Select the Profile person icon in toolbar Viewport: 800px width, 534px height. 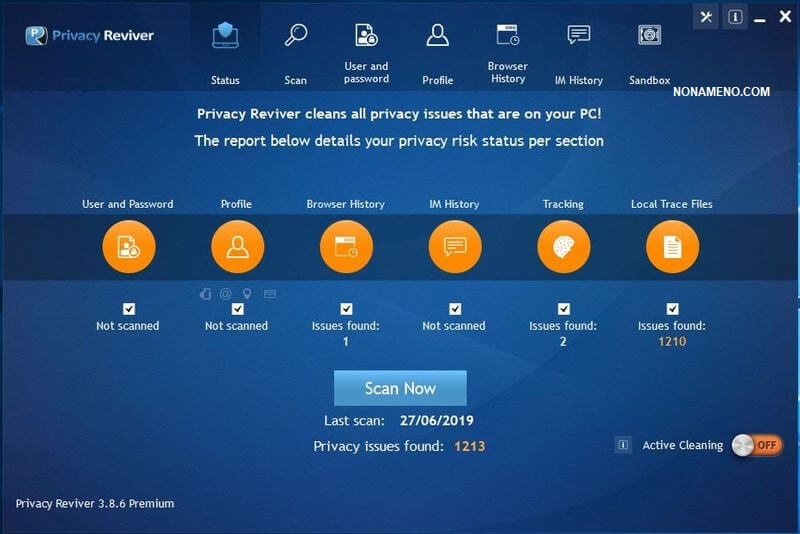(x=438, y=35)
